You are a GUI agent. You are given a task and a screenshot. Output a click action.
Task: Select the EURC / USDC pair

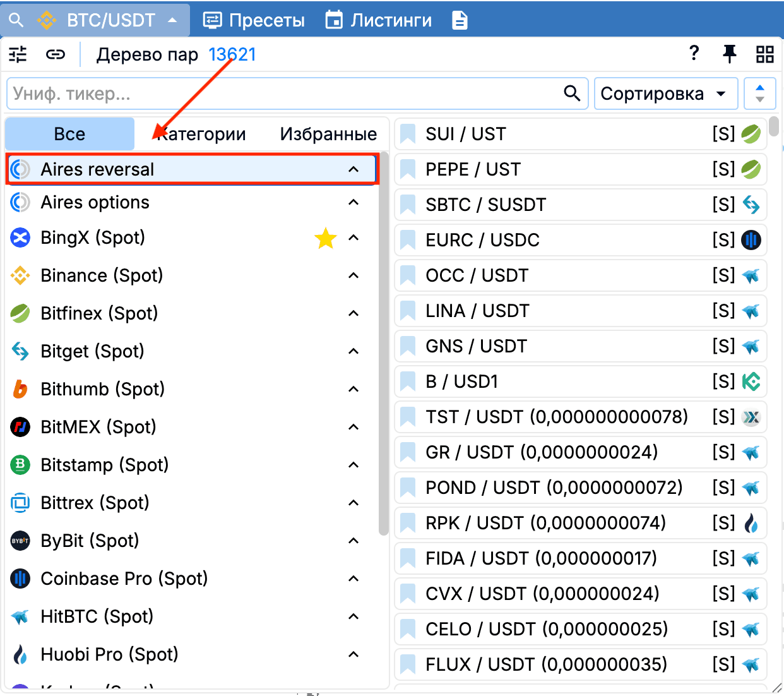(581, 240)
